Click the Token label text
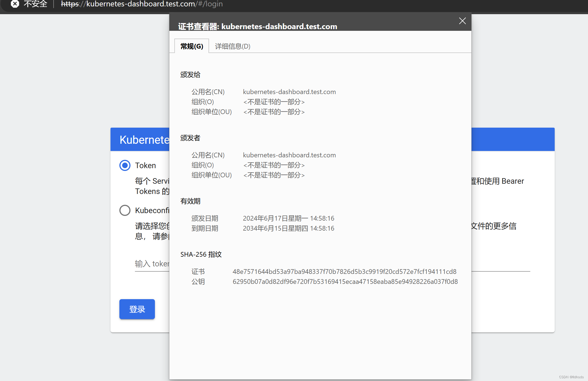 (x=145, y=165)
